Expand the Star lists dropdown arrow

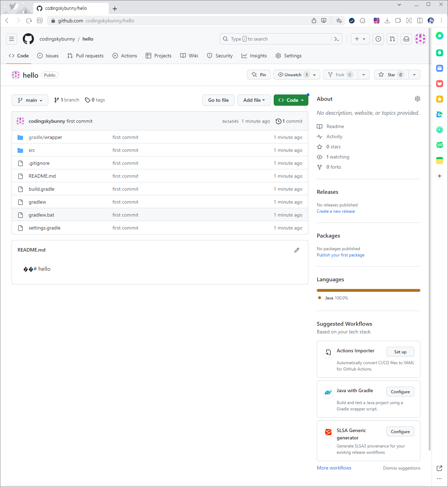tap(414, 75)
